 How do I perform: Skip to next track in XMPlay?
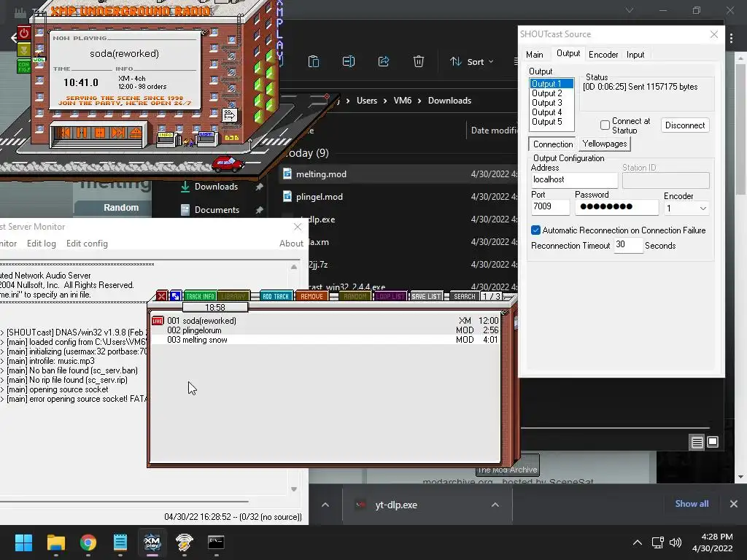point(117,133)
